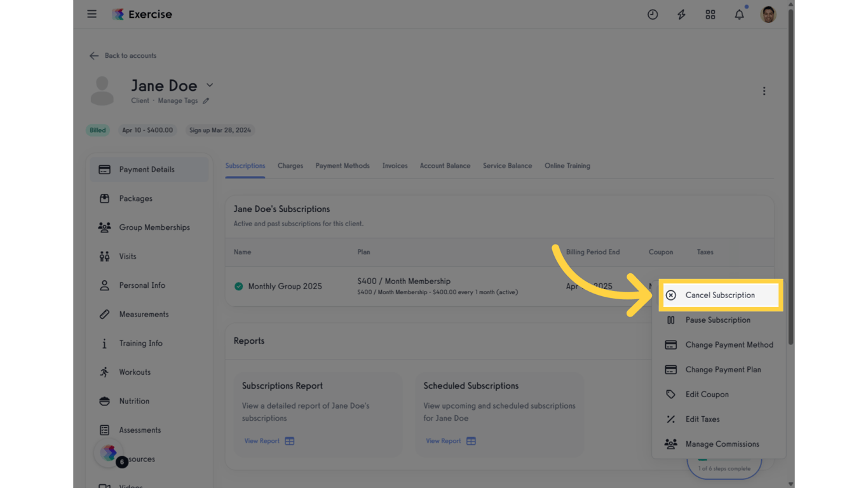Image resolution: width=868 pixels, height=488 pixels.
Task: Expand the Jane Doe name dropdown
Action: [210, 85]
